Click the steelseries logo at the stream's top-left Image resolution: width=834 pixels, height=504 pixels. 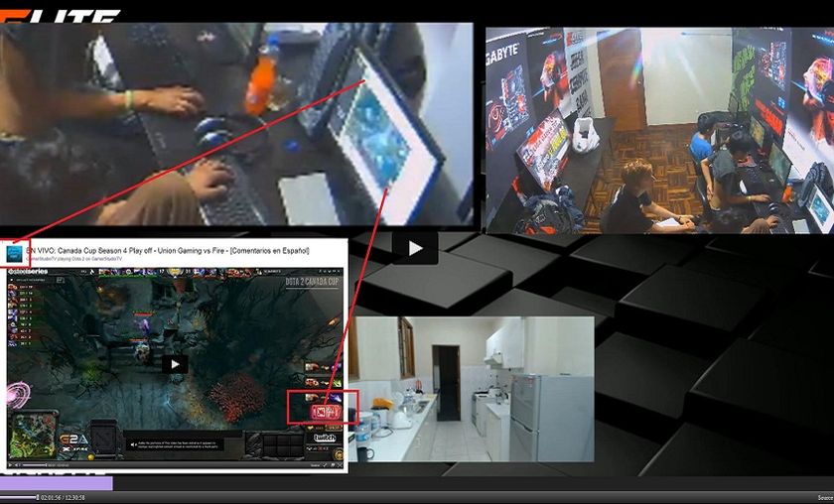tap(28, 272)
